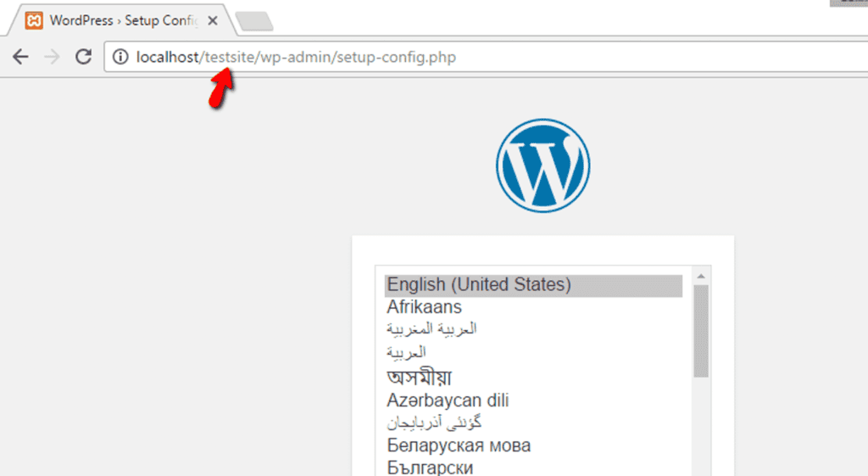Click the WordPress logo
Image resolution: width=868 pixels, height=476 pixels.
click(542, 165)
